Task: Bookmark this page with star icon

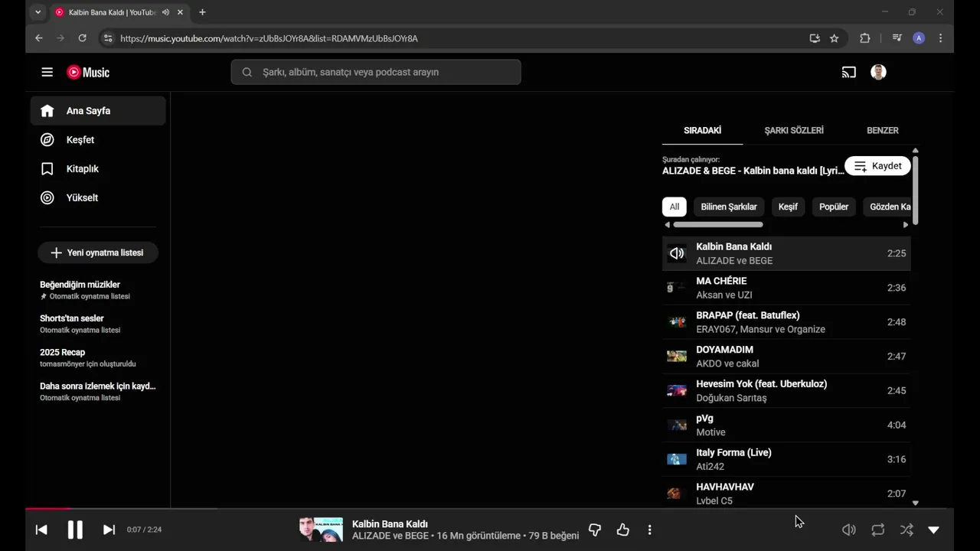Action: (x=835, y=38)
